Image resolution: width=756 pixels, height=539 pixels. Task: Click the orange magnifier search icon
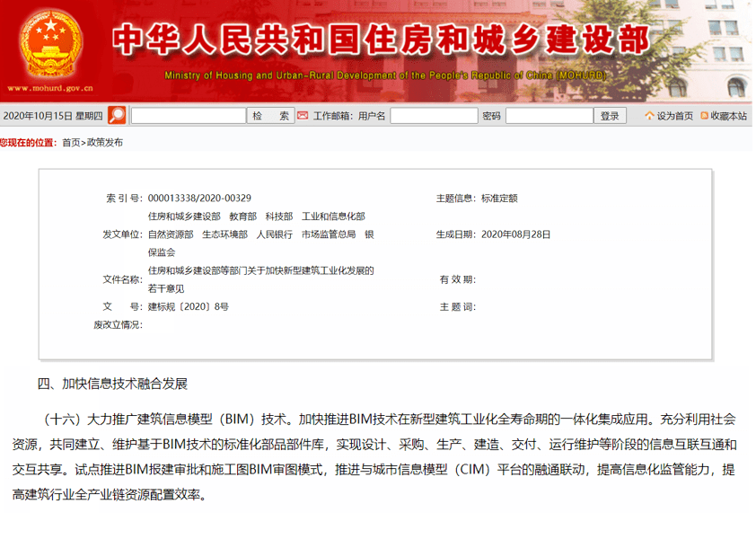117,115
